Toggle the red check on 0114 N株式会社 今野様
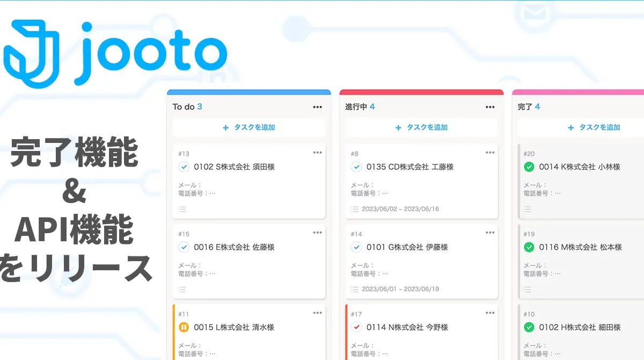The height and width of the screenshot is (360, 644). (x=357, y=327)
